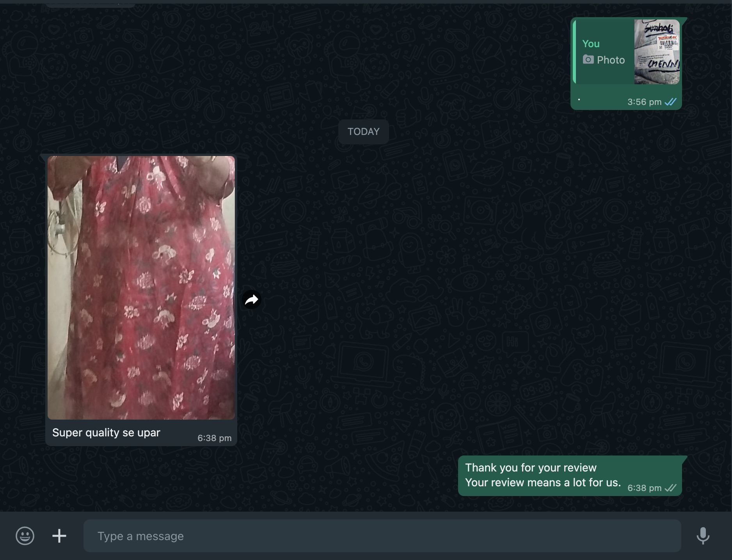The width and height of the screenshot is (732, 560).
Task: Click the dot text in sent reply bubble
Action: point(579,100)
